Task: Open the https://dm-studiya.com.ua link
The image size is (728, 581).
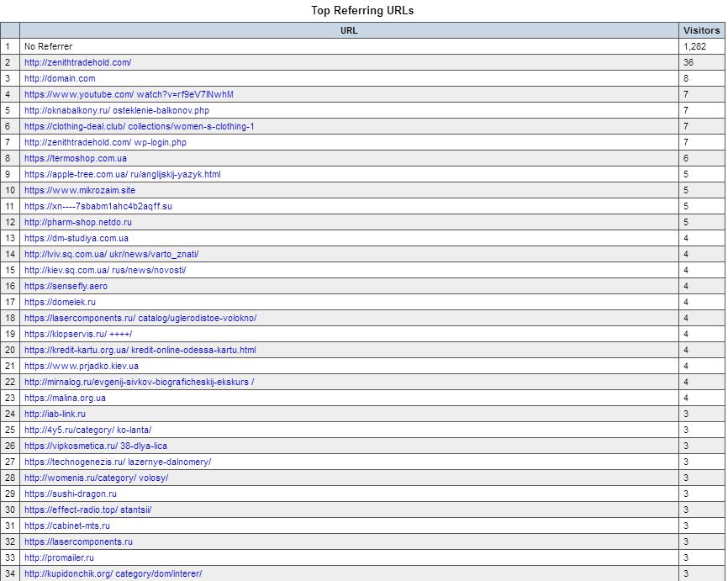Action: coord(76,238)
